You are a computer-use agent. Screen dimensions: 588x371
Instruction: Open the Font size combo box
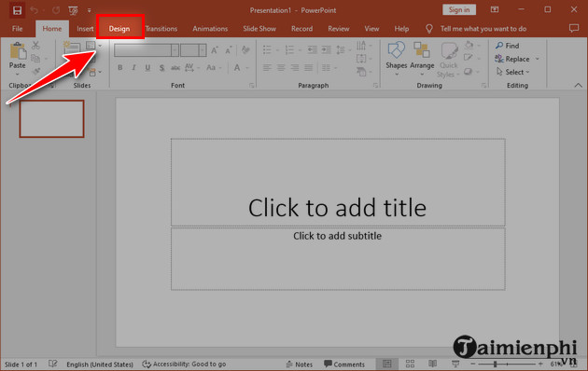[193, 50]
